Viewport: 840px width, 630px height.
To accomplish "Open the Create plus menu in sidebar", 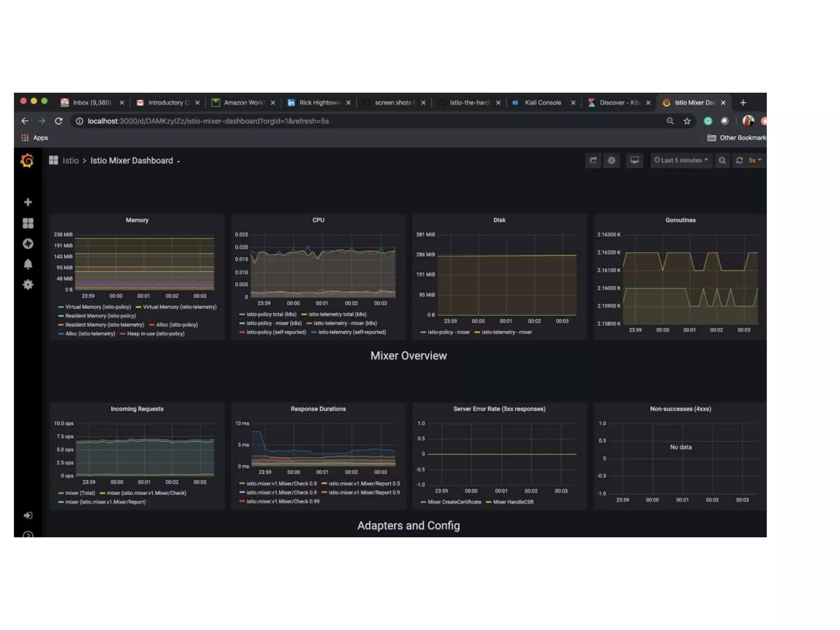I will 28,202.
